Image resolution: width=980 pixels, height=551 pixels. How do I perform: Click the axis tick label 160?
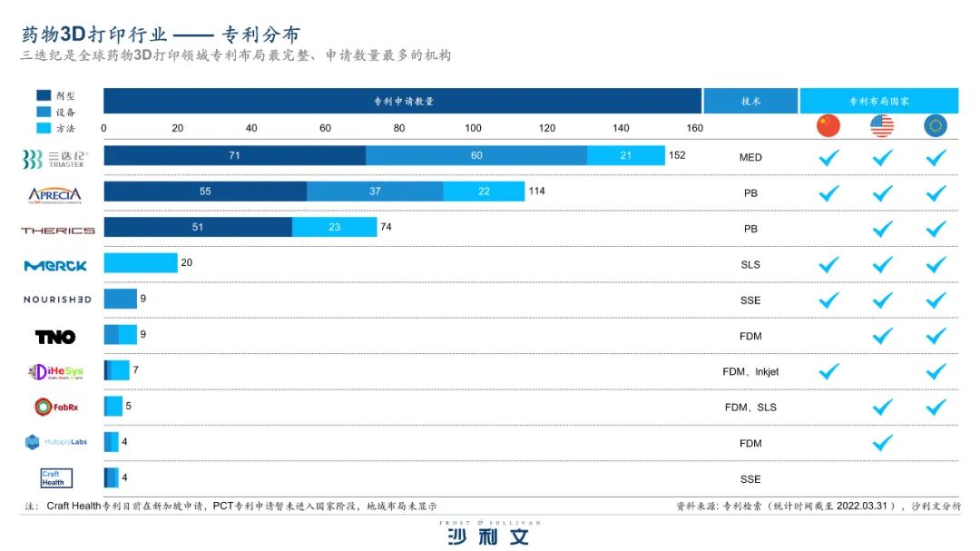click(x=695, y=128)
